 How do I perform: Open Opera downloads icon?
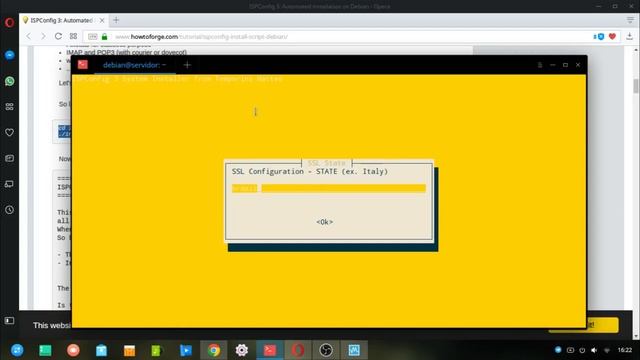pyautogui.click(x=629, y=36)
